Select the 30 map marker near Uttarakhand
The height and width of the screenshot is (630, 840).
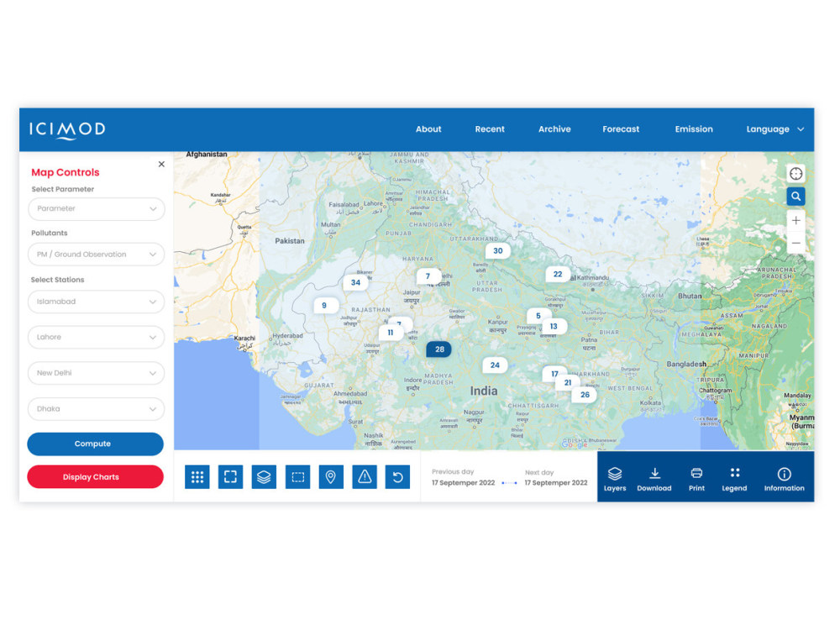[498, 250]
